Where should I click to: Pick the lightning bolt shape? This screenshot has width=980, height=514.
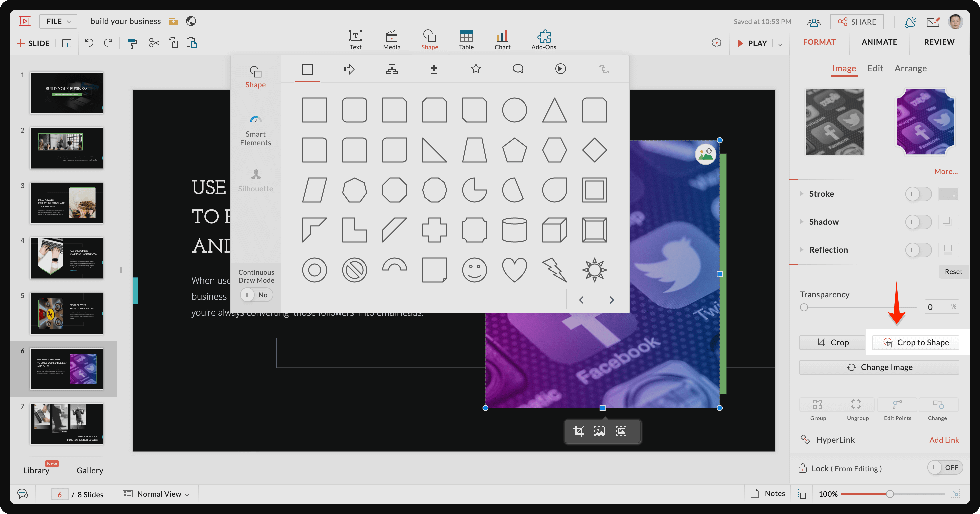[554, 270]
